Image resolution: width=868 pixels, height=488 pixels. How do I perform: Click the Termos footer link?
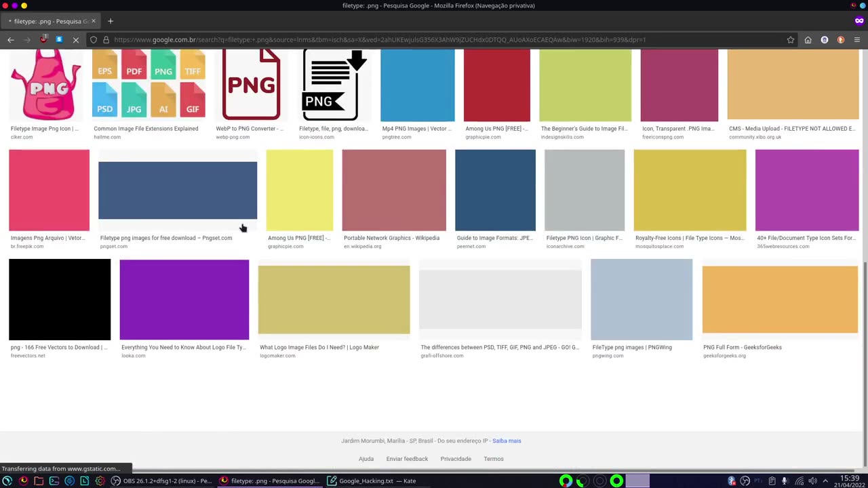click(494, 459)
